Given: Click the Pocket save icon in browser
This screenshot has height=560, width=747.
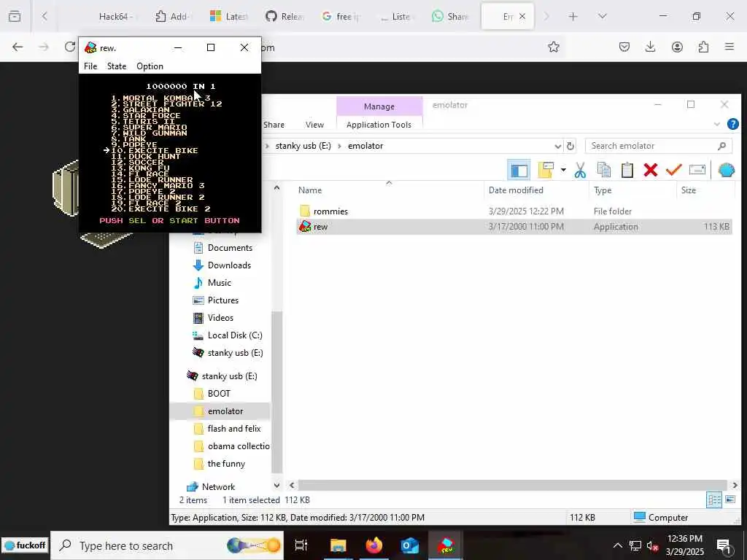Looking at the screenshot, I should [x=624, y=47].
